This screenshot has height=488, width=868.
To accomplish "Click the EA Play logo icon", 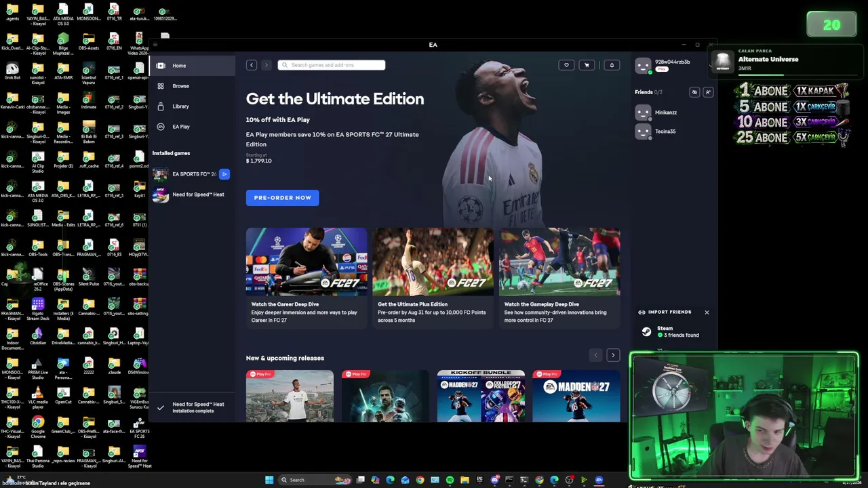I will pos(161,127).
